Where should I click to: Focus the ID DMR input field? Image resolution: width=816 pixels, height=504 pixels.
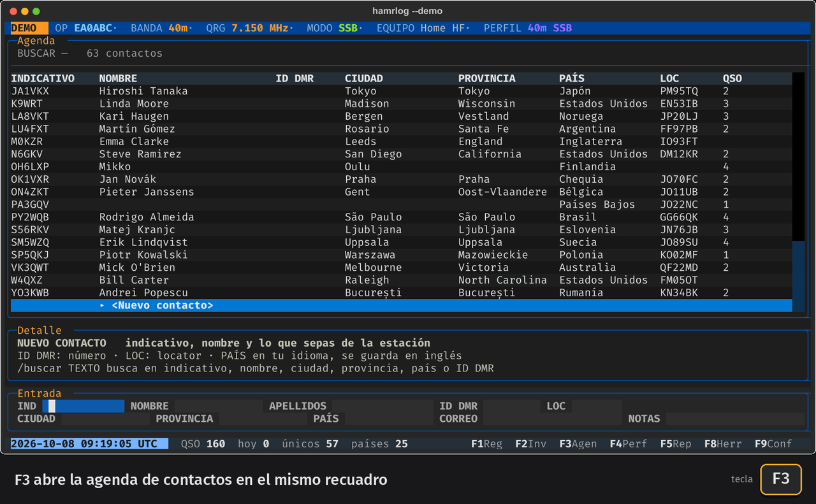(x=512, y=406)
